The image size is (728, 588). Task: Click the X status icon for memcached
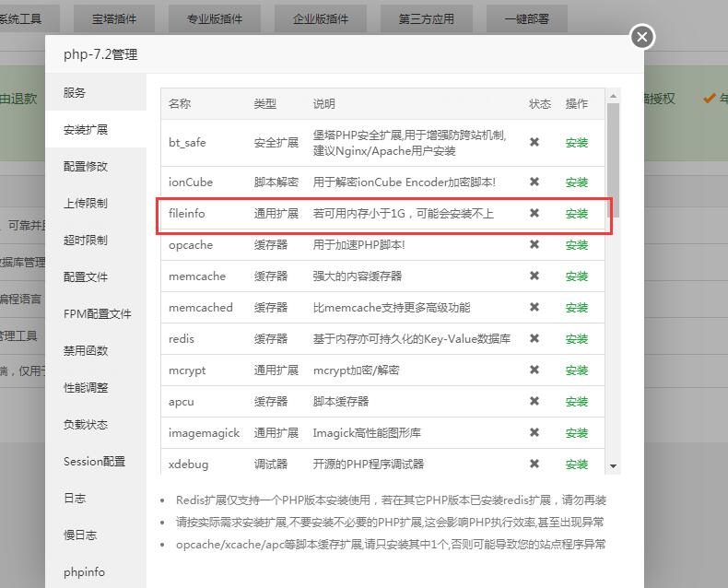534,308
